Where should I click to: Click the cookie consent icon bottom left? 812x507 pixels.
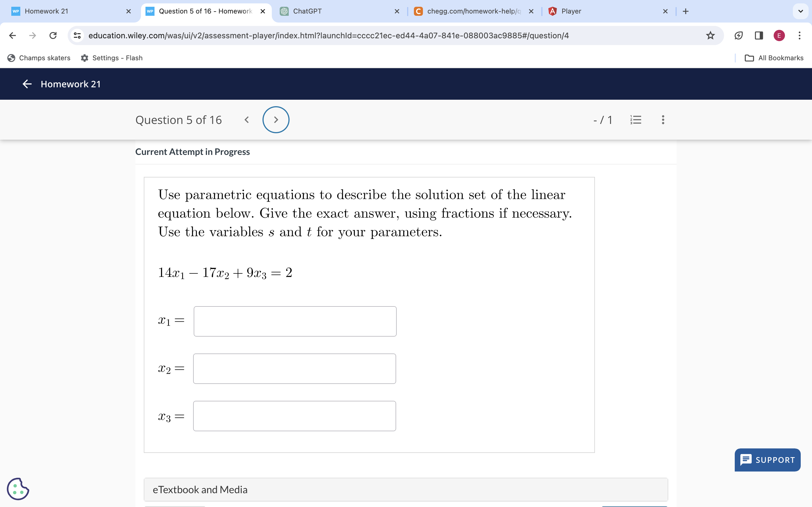[18, 489]
